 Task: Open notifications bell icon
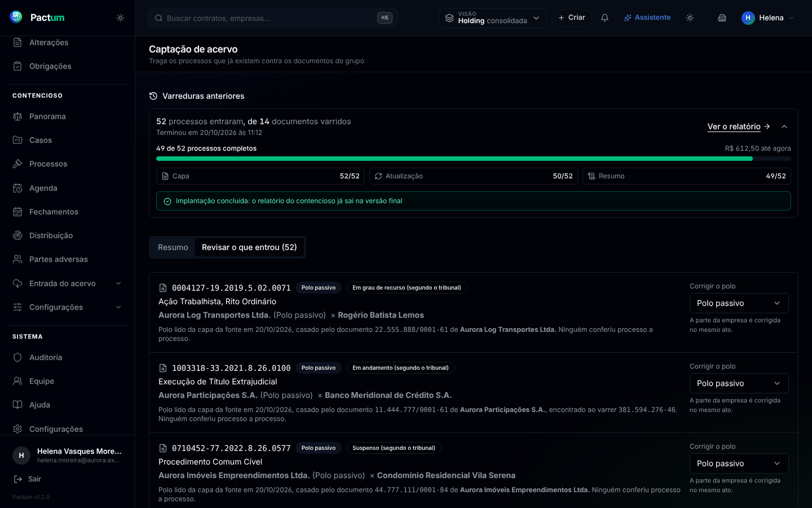604,18
